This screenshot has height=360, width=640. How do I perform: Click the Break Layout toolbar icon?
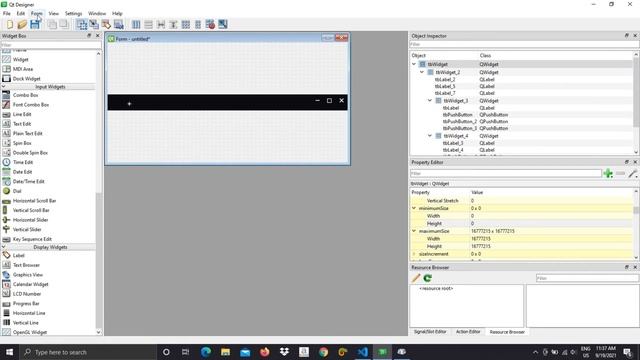coord(210,24)
